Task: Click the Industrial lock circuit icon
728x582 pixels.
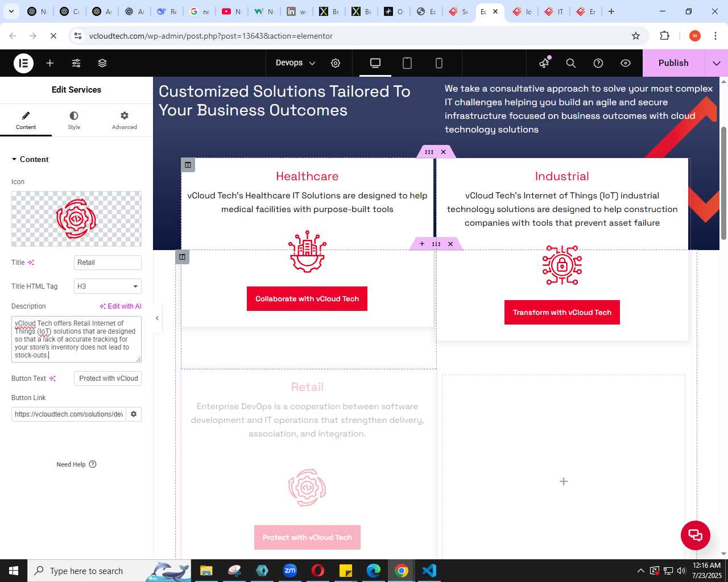Action: coord(562,265)
